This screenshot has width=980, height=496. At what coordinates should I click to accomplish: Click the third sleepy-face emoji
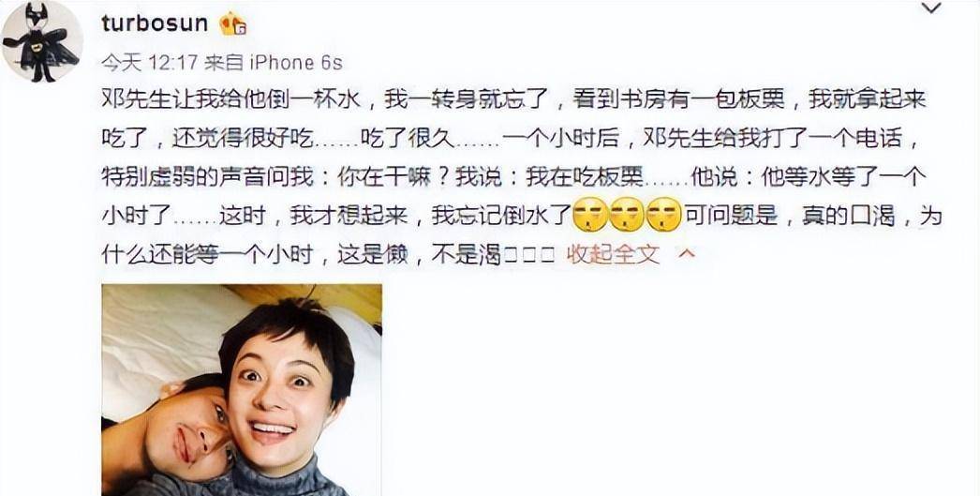click(x=663, y=215)
